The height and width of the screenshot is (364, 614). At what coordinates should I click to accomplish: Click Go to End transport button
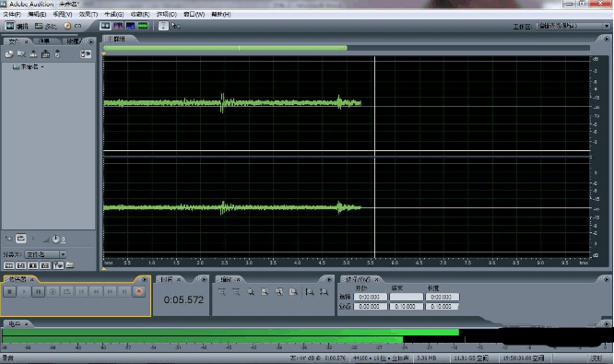tap(124, 291)
